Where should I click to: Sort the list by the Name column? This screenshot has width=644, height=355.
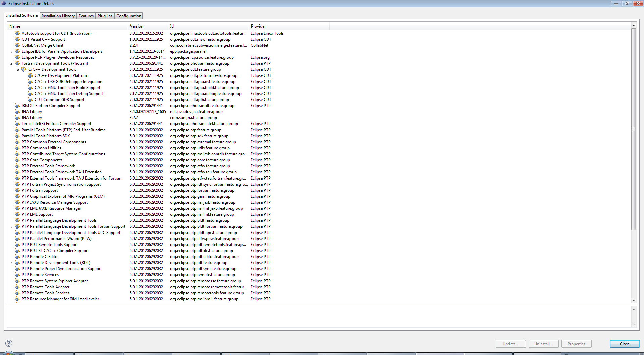pos(67,26)
